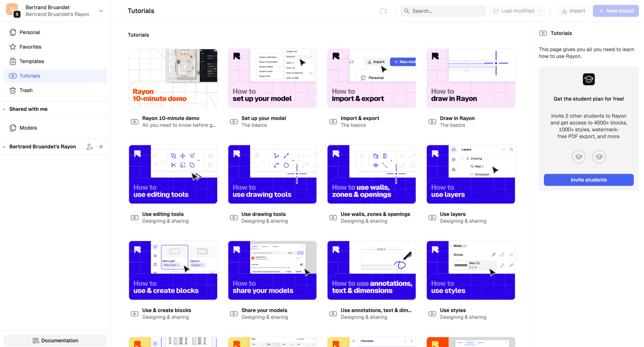Open the Set up your model thumbnail
Screen dimensions: 644x347
(x=272, y=78)
